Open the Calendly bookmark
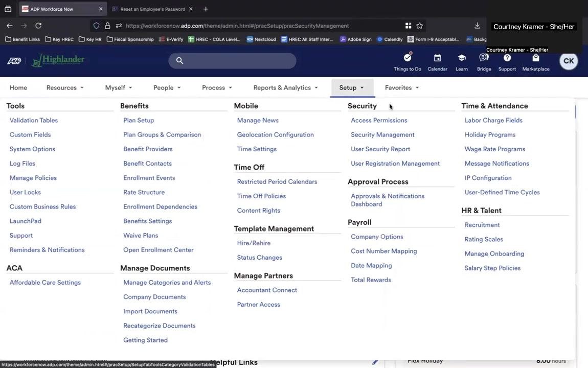 390,39
